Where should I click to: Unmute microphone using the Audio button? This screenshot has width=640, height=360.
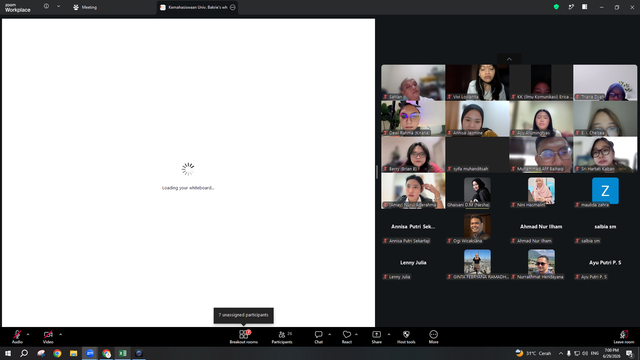[17, 337]
